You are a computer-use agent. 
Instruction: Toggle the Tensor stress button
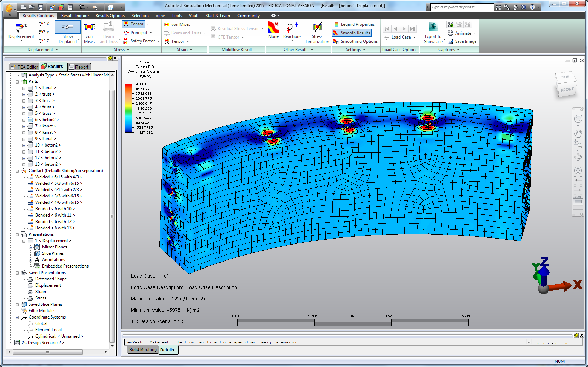click(x=133, y=24)
